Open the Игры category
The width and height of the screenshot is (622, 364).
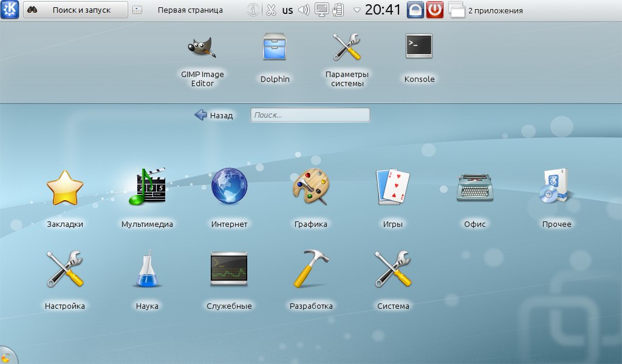coord(393,198)
